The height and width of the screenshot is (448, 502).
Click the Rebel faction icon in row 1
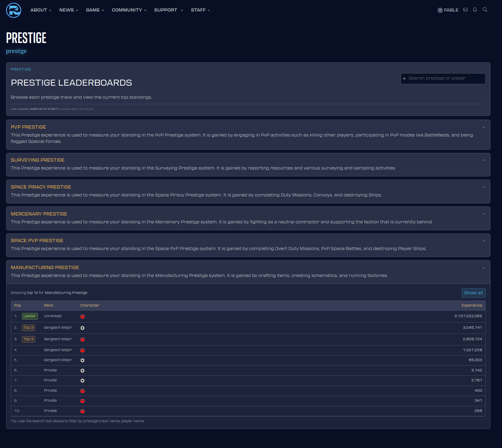(x=82, y=316)
